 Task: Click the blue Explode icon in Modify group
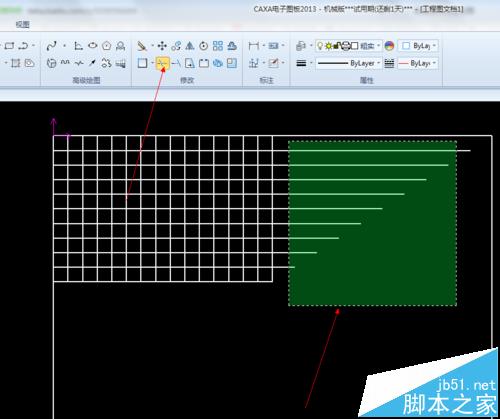[218, 63]
